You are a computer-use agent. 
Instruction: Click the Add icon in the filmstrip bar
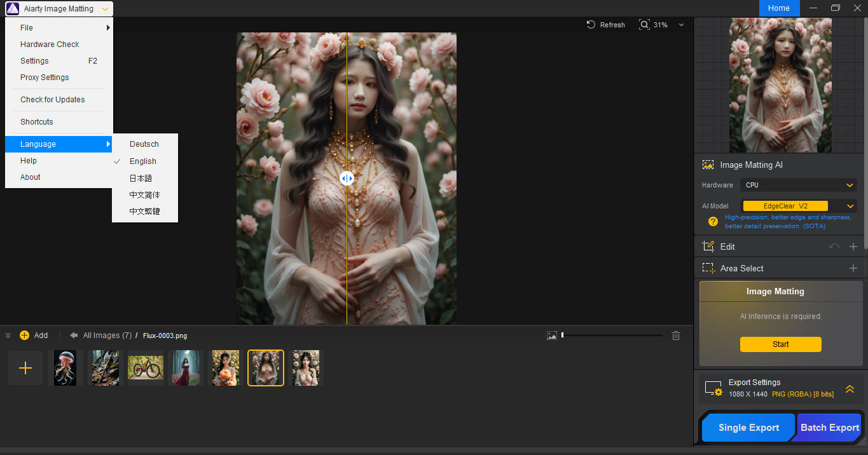[25, 335]
